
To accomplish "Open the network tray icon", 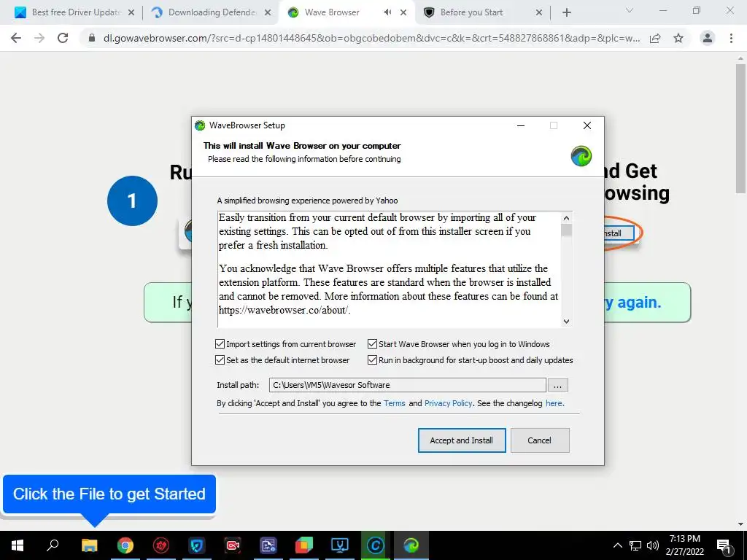I will click(x=635, y=545).
